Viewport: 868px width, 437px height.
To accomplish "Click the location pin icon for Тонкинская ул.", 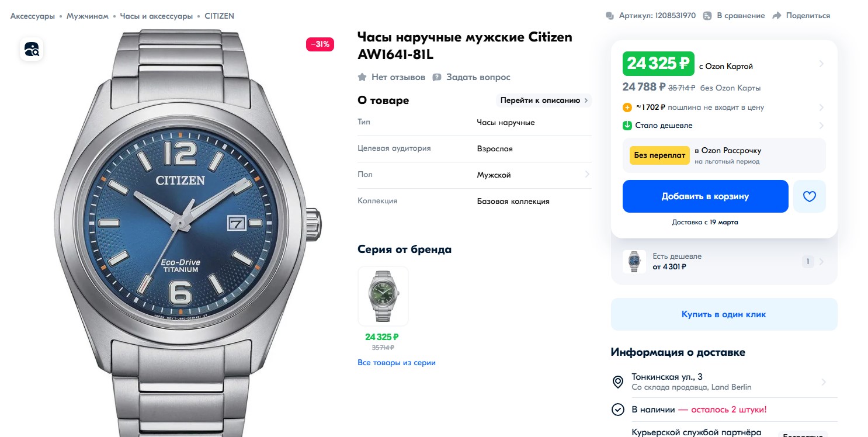I will tap(617, 382).
